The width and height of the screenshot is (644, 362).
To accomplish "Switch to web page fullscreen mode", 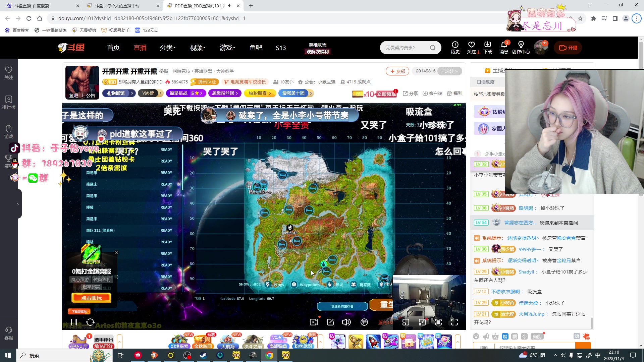I will click(x=438, y=322).
